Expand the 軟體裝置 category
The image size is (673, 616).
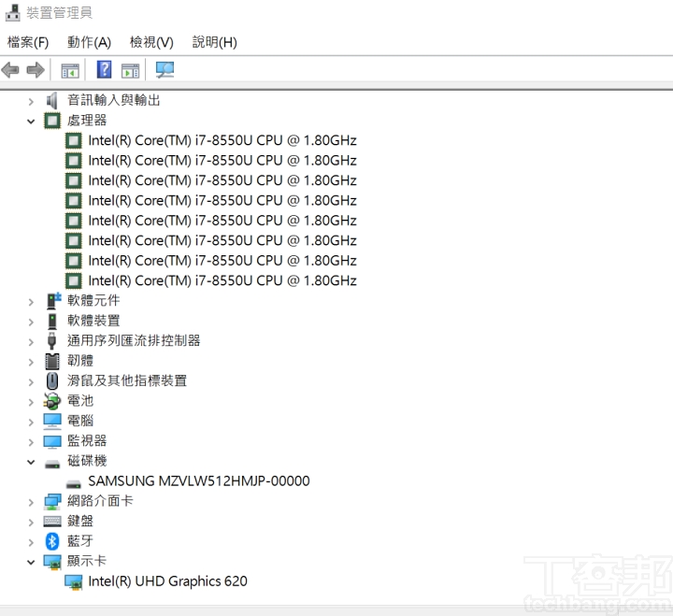pos(31,322)
